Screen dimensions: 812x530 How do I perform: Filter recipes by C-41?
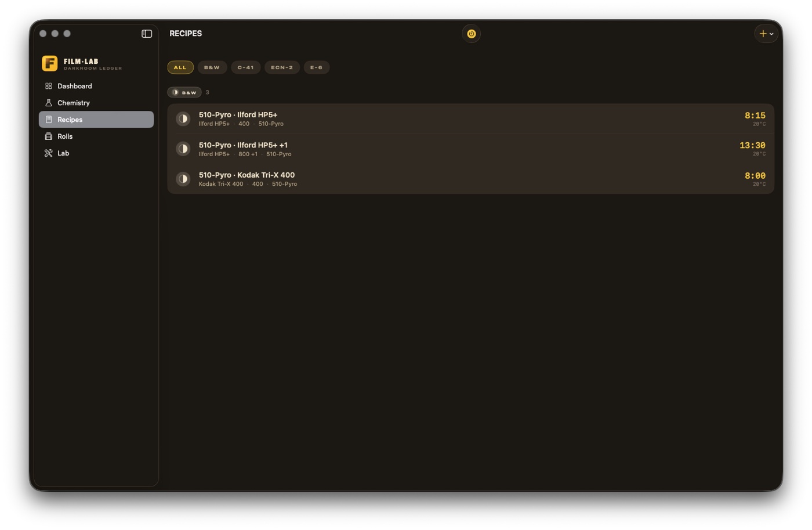point(245,67)
